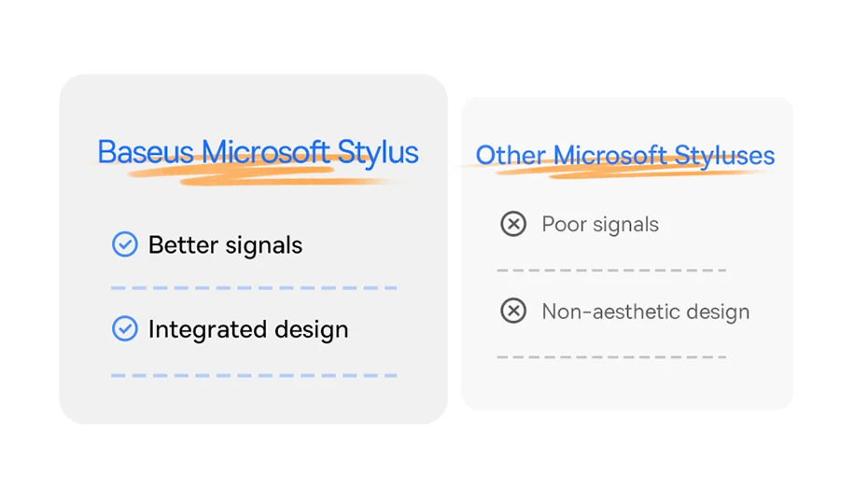Click the blue checkmark beside Integrated design
This screenshot has width=868, height=486.
tap(124, 328)
